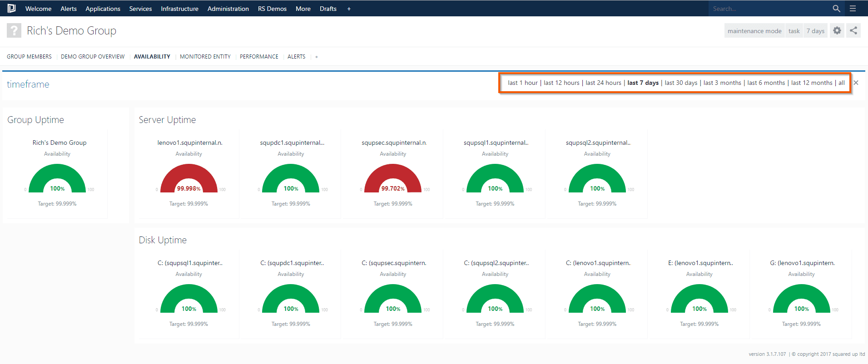Select last 24 hours timeframe

click(603, 83)
